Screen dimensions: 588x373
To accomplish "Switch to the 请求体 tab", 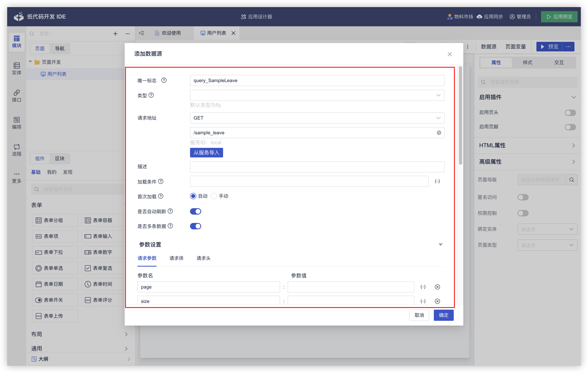I will [x=176, y=258].
